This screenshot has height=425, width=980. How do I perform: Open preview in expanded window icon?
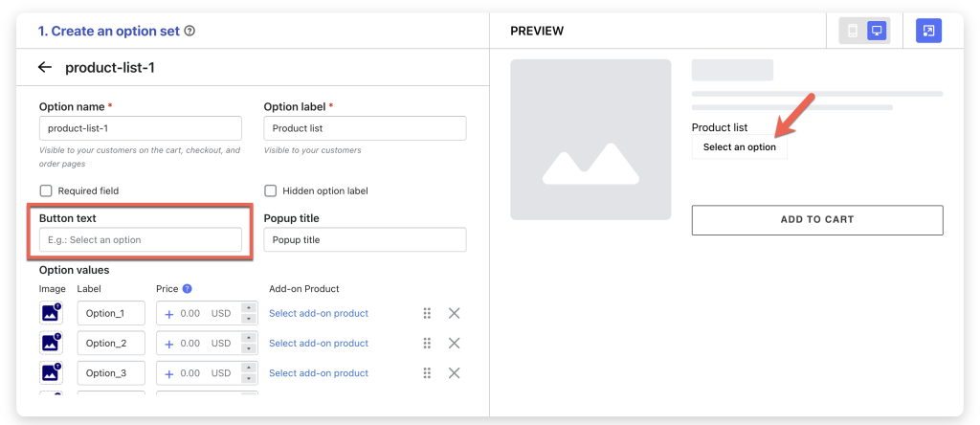tap(928, 31)
